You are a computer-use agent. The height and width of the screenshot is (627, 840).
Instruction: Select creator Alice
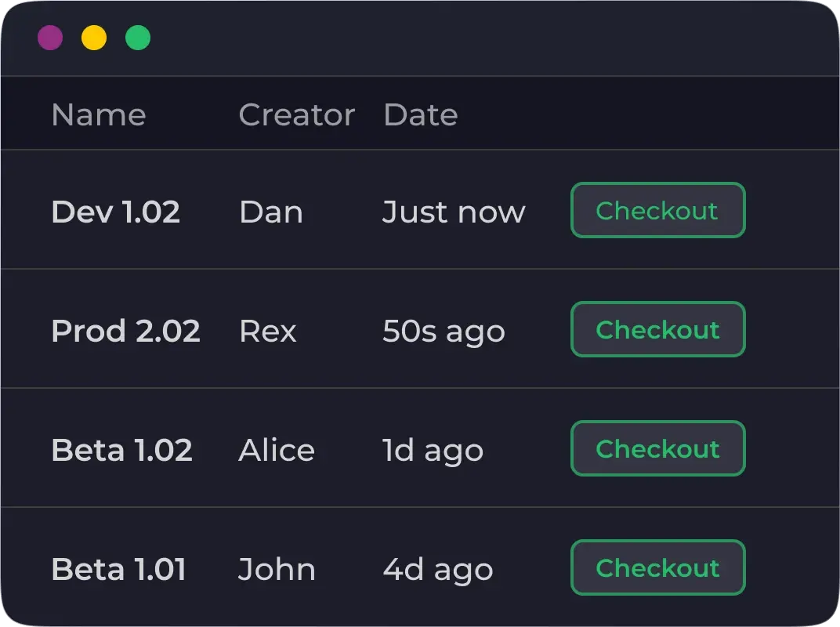pos(276,450)
